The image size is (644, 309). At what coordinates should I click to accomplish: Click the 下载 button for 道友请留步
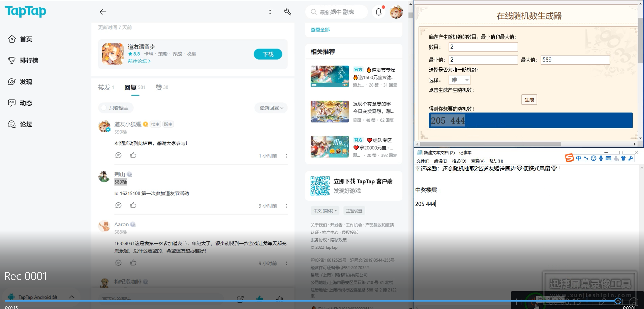pos(268,54)
